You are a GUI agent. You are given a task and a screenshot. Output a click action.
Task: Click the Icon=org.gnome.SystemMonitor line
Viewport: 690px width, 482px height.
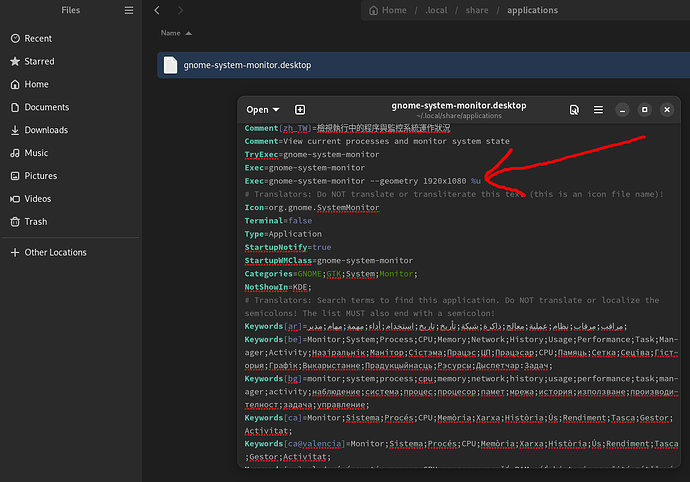[312, 207]
